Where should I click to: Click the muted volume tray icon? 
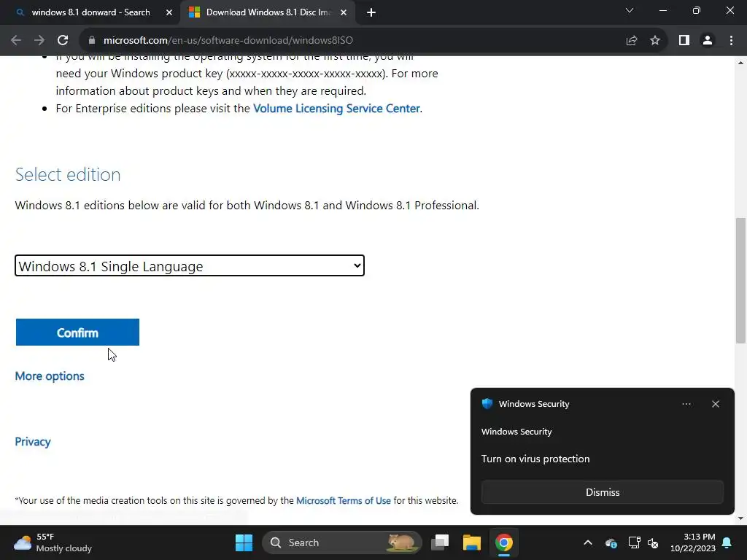(653, 542)
